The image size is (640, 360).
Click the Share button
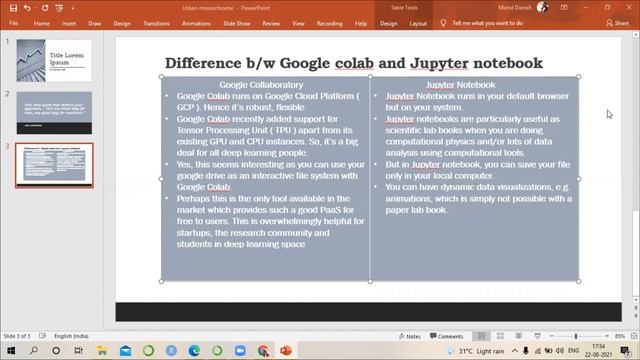click(x=618, y=23)
